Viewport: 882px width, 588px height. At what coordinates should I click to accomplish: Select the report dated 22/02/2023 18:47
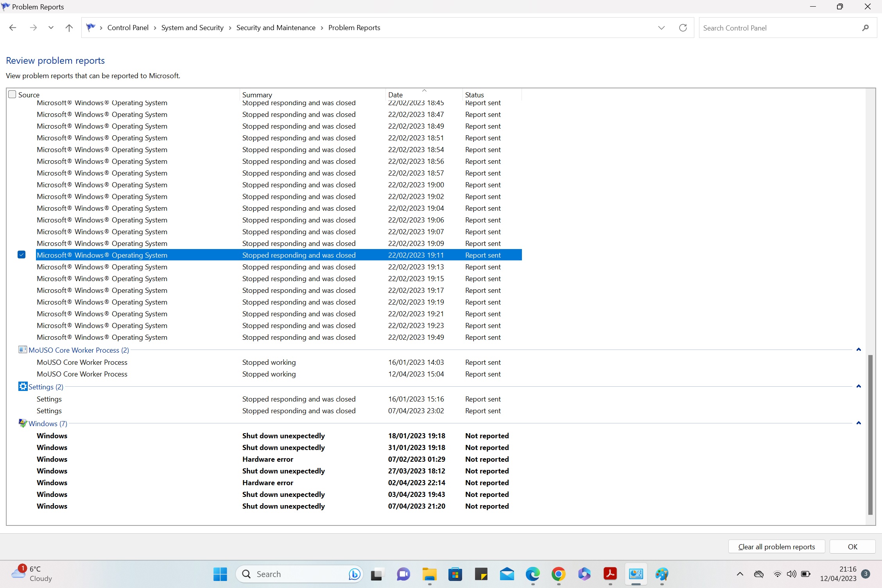coord(279,115)
